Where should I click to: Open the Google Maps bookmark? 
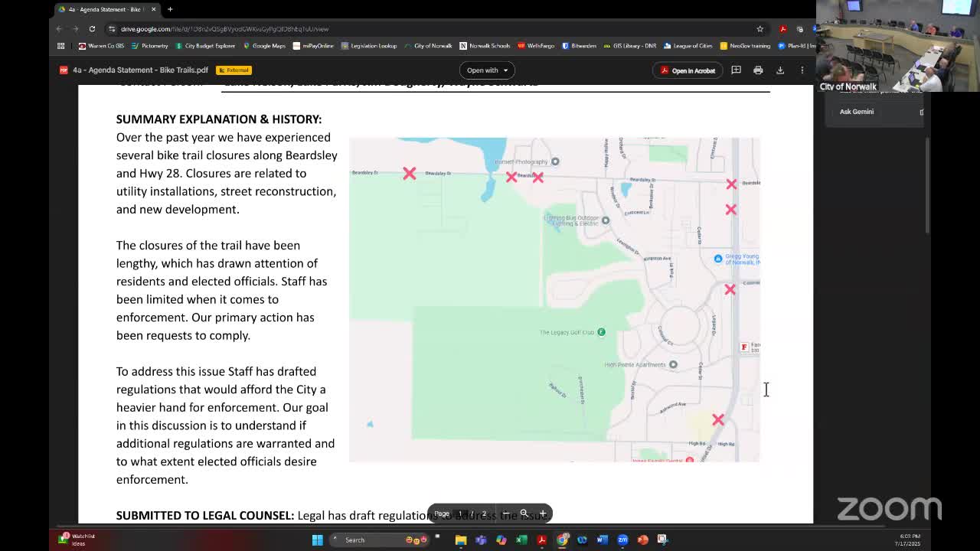pos(264,46)
